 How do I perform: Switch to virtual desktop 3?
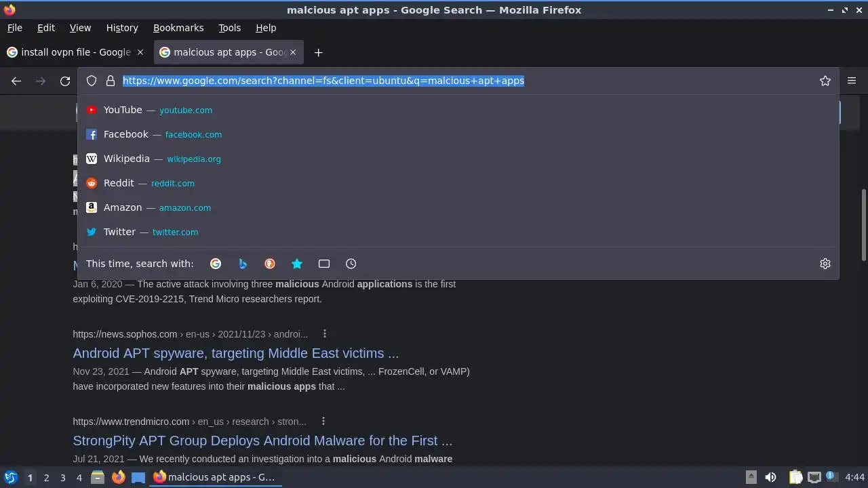[x=62, y=477]
